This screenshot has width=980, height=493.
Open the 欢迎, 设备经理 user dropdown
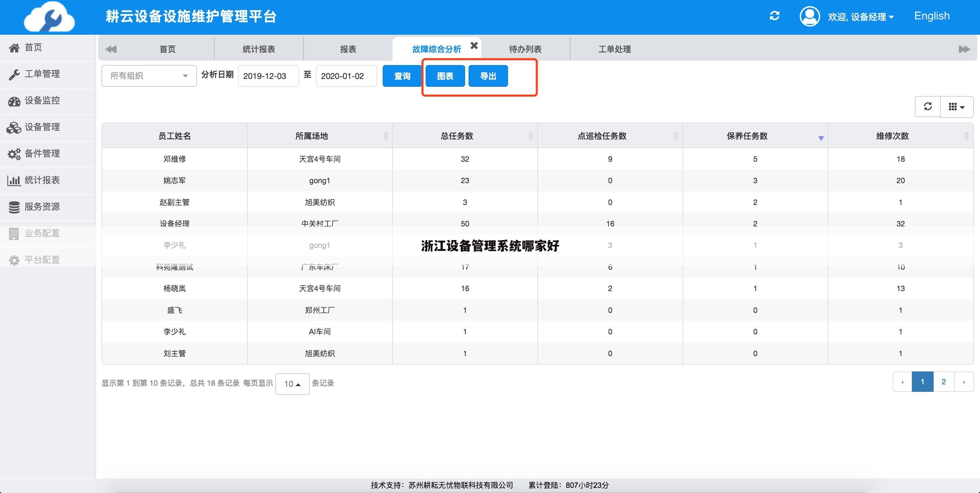(860, 17)
